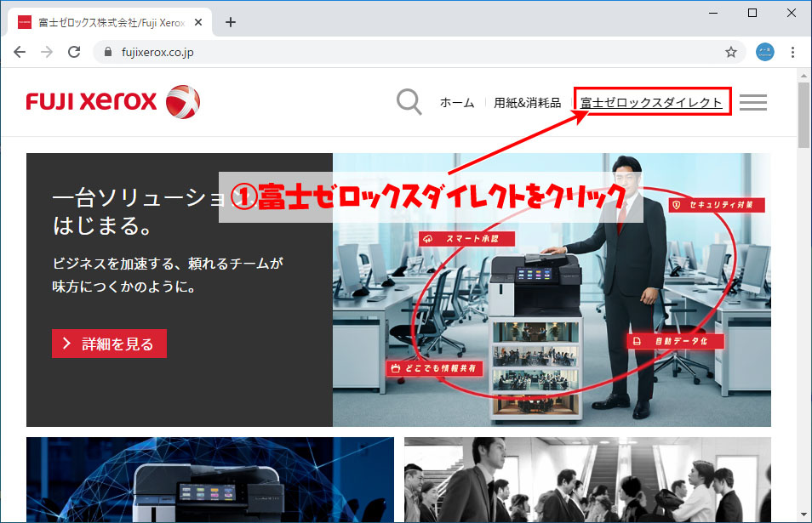Open the Chrome three-dot menu
Screen dimensions: 812x523
pos(792,52)
